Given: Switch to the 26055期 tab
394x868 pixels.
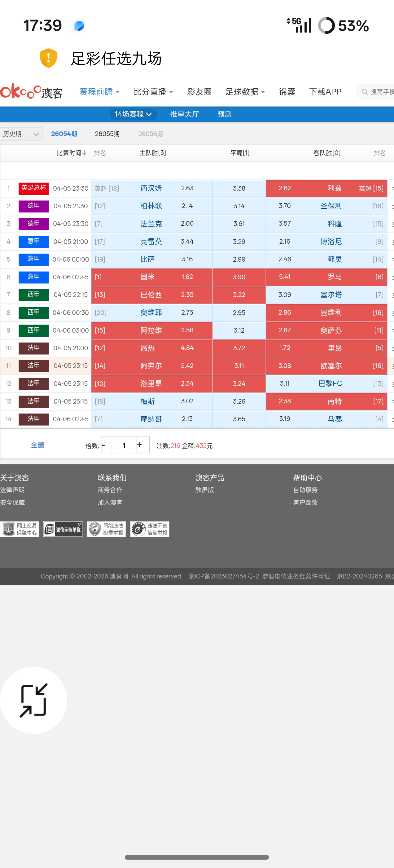Looking at the screenshot, I should pos(107,134).
